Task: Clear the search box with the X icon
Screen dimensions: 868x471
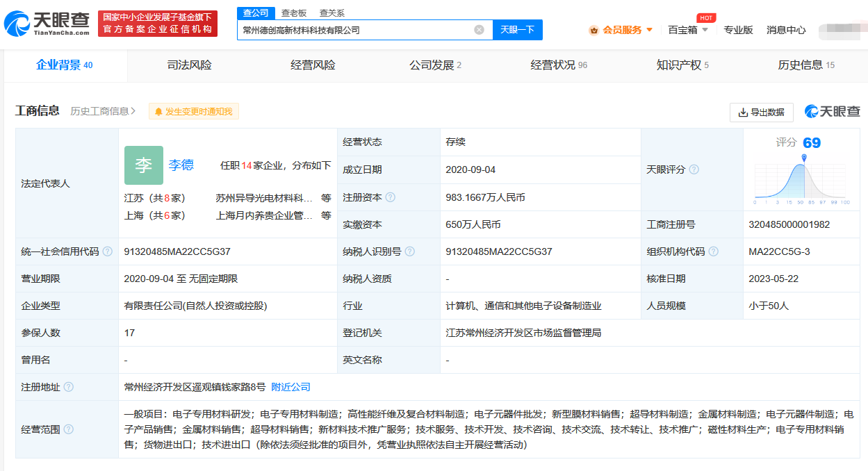Action: (479, 30)
